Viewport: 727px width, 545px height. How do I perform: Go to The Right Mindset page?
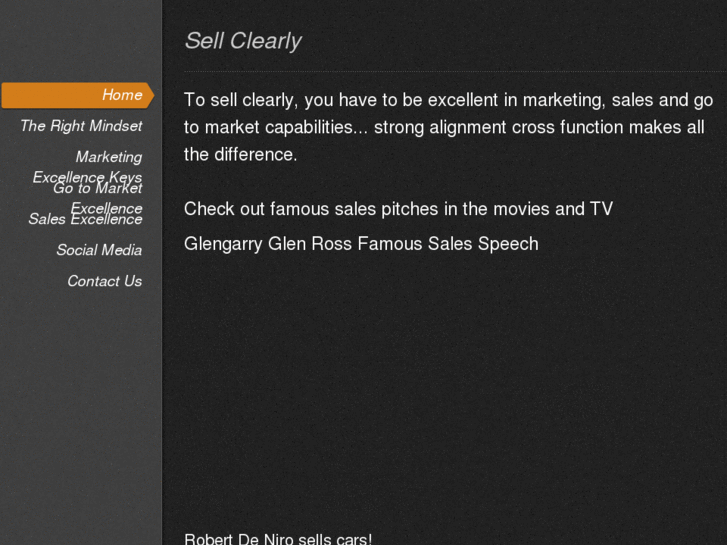tap(81, 126)
